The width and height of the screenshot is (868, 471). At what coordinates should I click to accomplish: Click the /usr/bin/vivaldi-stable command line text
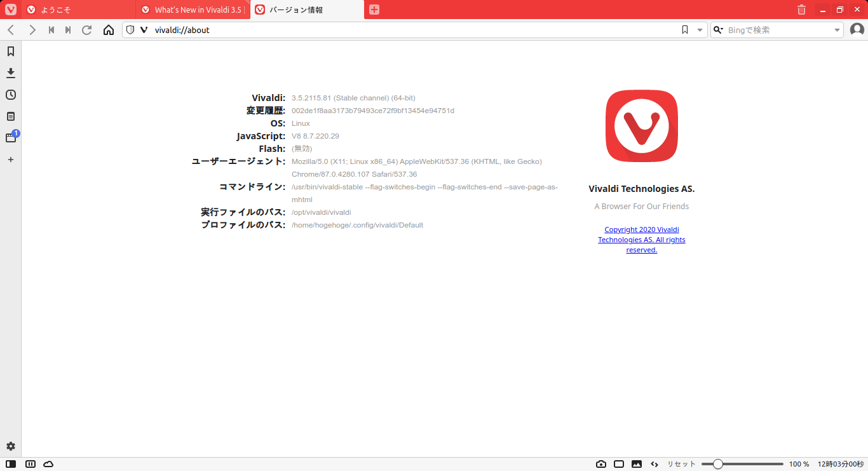[424, 193]
